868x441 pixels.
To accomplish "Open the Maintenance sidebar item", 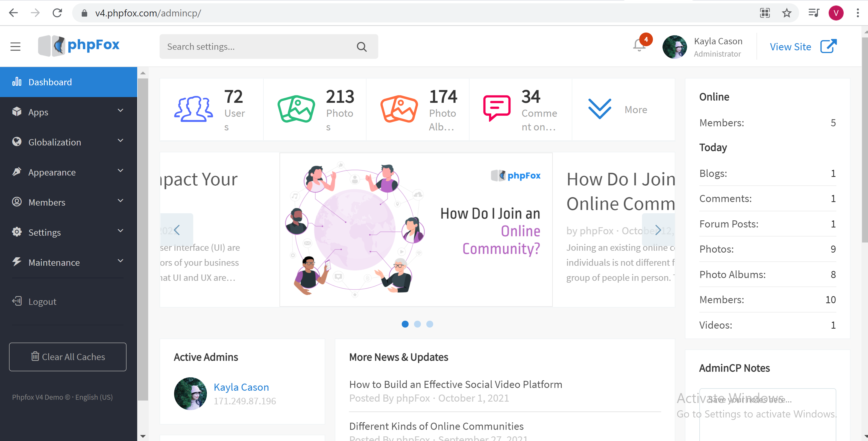I will (68, 262).
